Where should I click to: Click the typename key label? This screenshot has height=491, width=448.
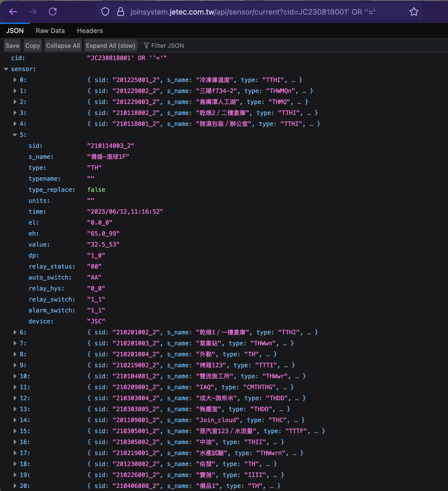[45, 179]
